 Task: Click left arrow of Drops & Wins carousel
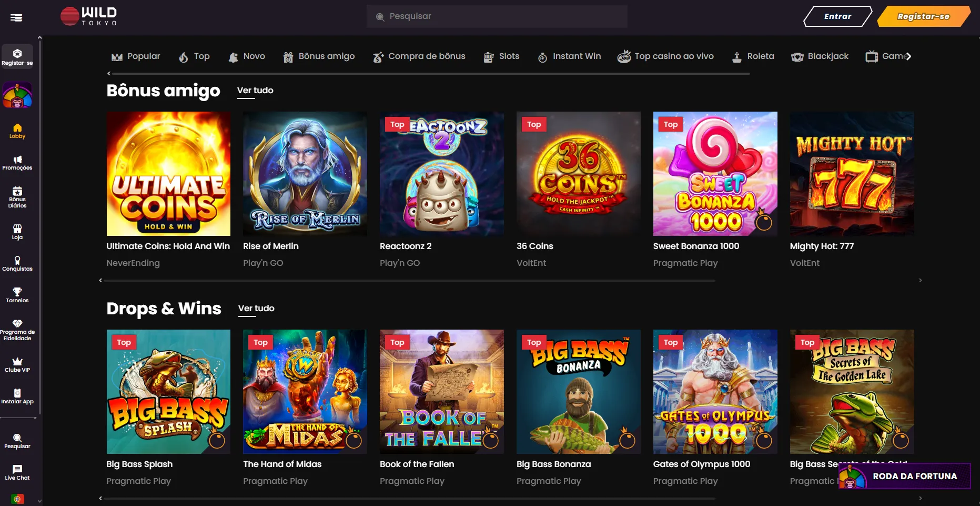point(100,498)
